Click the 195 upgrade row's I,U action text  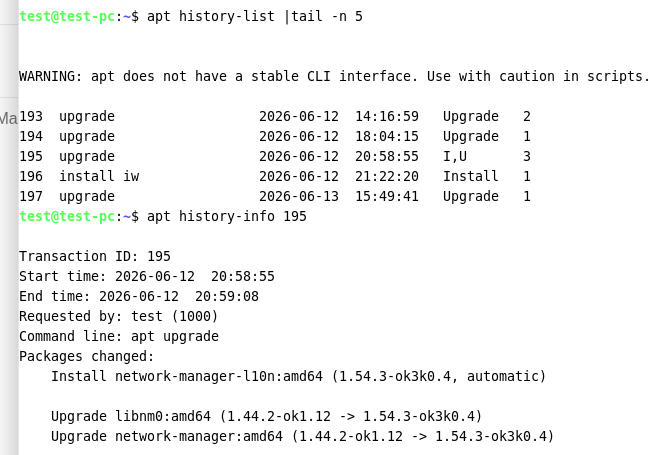pyautogui.click(x=455, y=156)
